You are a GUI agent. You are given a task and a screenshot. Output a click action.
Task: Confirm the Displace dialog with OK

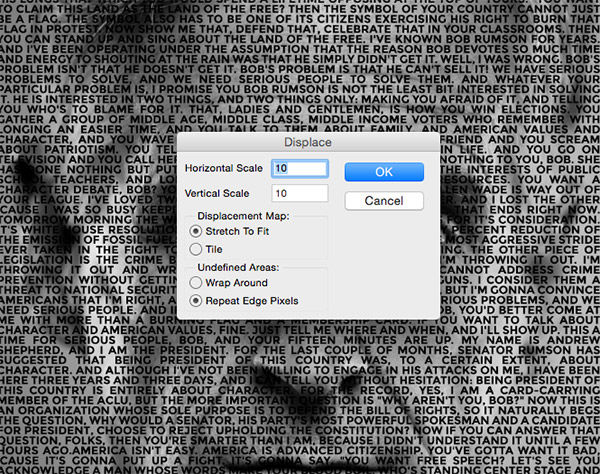[x=384, y=172]
